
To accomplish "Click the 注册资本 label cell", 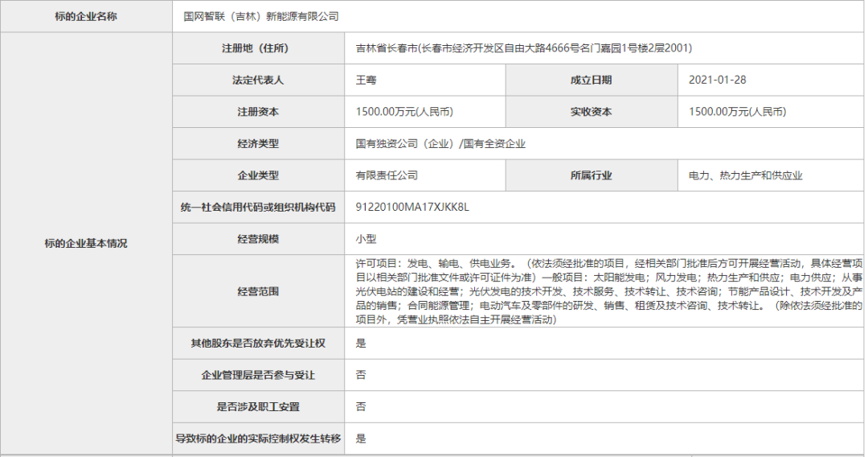I will pyautogui.click(x=258, y=112).
